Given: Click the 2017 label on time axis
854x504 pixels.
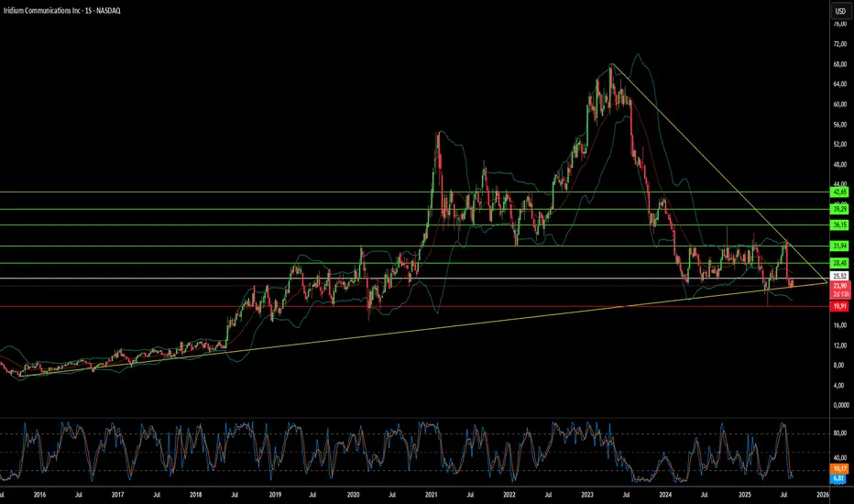Looking at the screenshot, I should pos(117,495).
